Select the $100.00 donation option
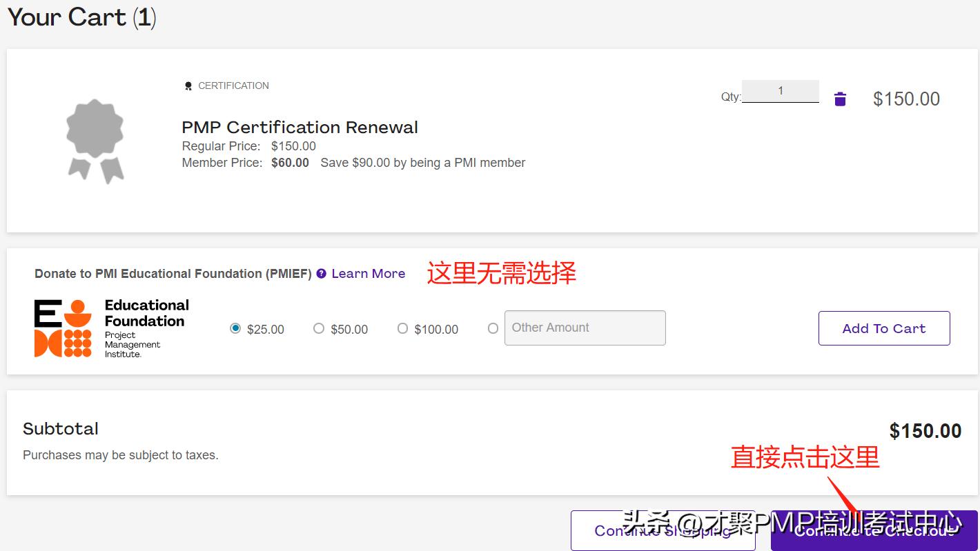Screen dimensions: 980x551 [x=402, y=329]
